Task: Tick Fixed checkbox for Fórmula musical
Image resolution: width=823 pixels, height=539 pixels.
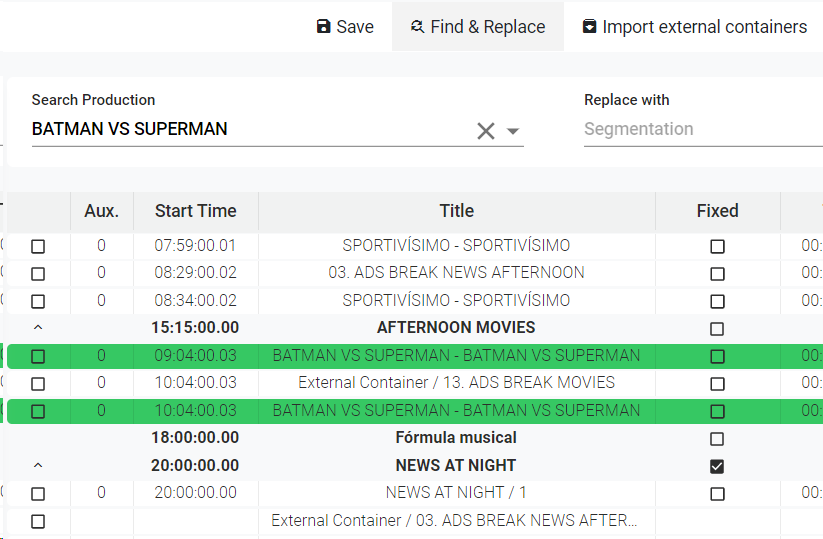Action: tap(717, 439)
